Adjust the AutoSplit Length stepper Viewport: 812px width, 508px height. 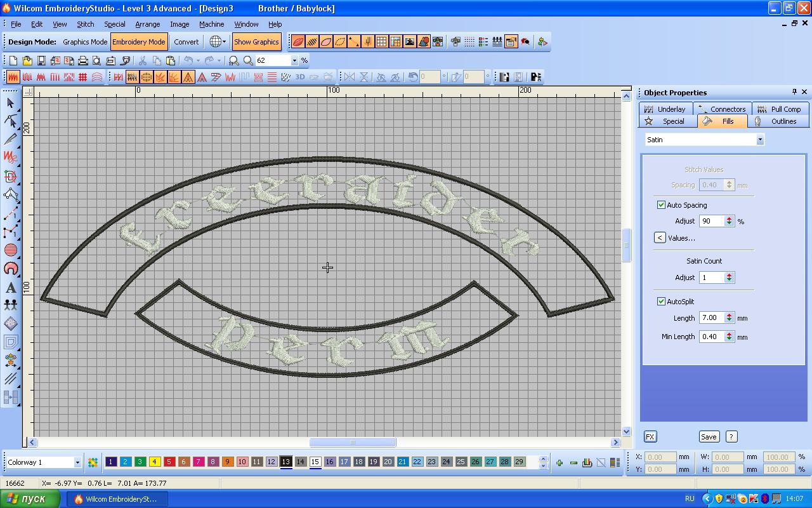point(729,317)
